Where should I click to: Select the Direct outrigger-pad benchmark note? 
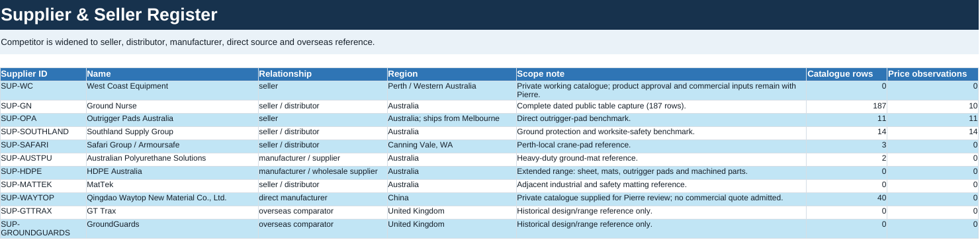coord(661,120)
